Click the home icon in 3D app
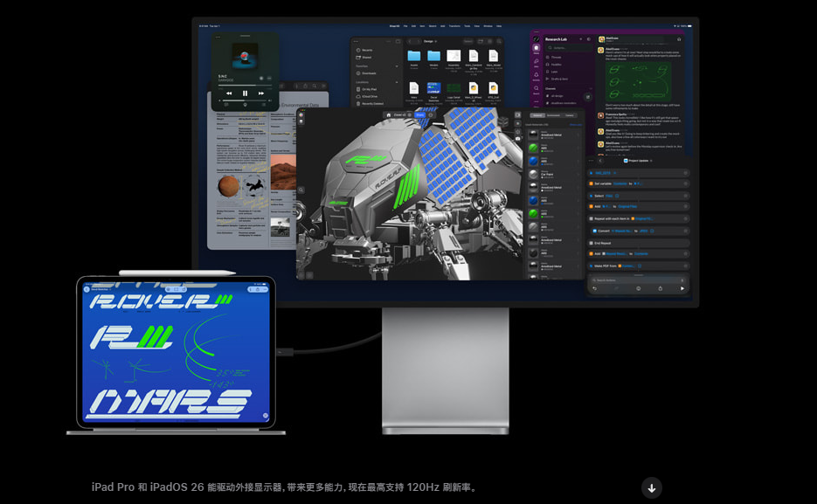The height and width of the screenshot is (504, 817). (388, 115)
